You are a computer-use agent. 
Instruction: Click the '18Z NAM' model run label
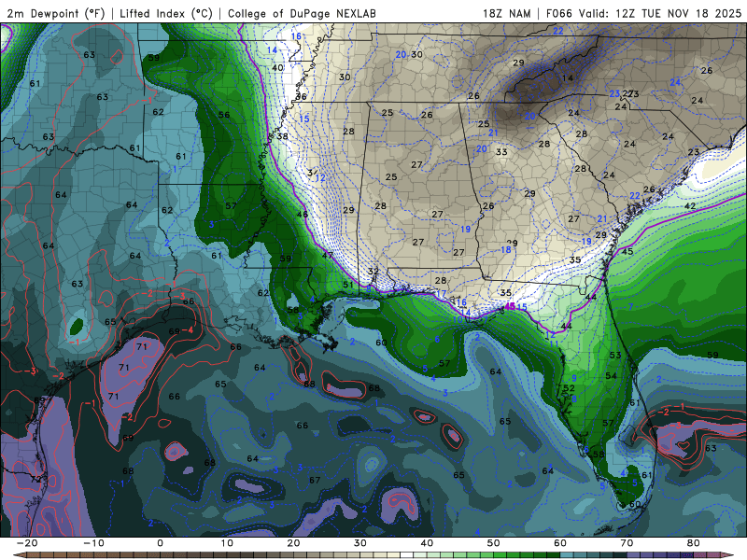(x=506, y=14)
